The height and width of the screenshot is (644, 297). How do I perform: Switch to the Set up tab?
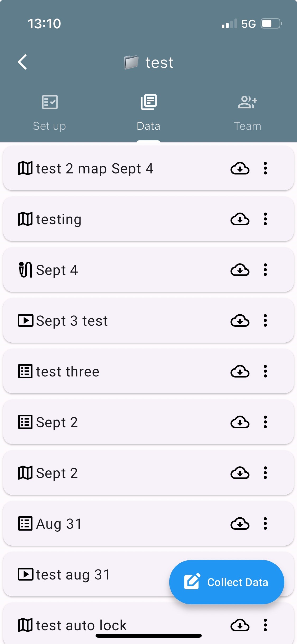tap(49, 113)
